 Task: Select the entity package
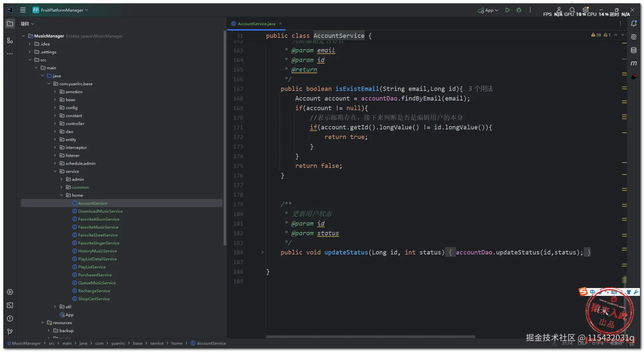[71, 139]
